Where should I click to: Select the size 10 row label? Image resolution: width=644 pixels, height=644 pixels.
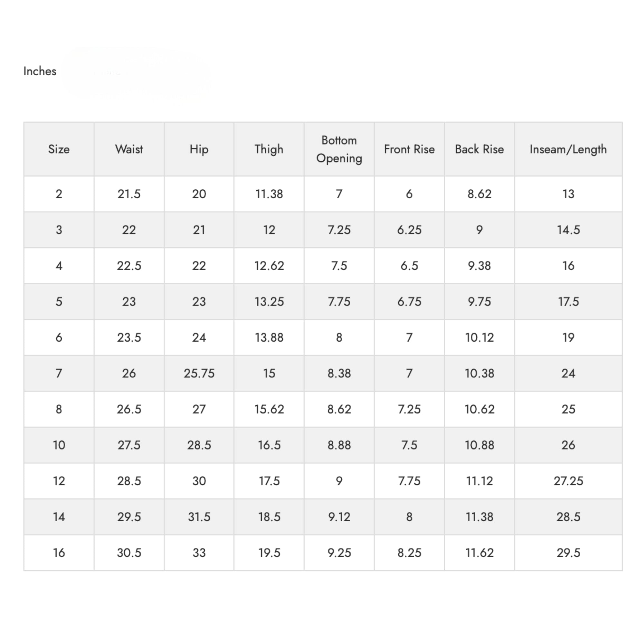point(59,445)
